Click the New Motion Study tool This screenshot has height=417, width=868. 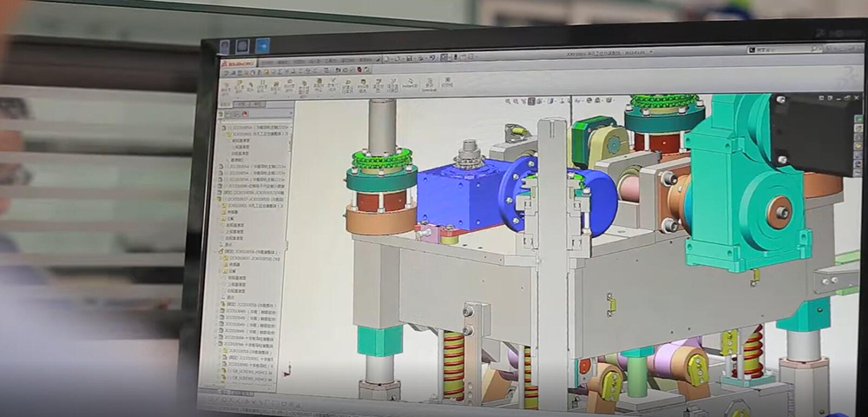(x=348, y=86)
